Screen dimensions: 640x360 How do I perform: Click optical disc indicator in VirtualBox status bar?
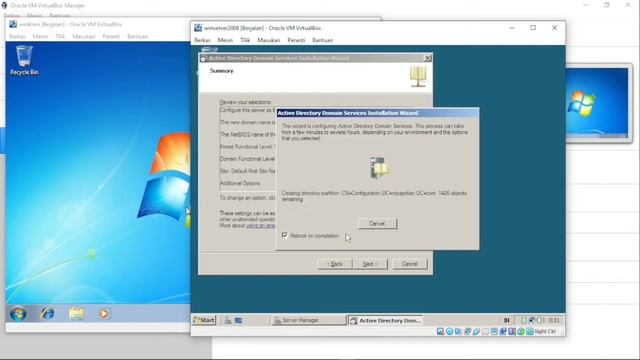[x=449, y=331]
